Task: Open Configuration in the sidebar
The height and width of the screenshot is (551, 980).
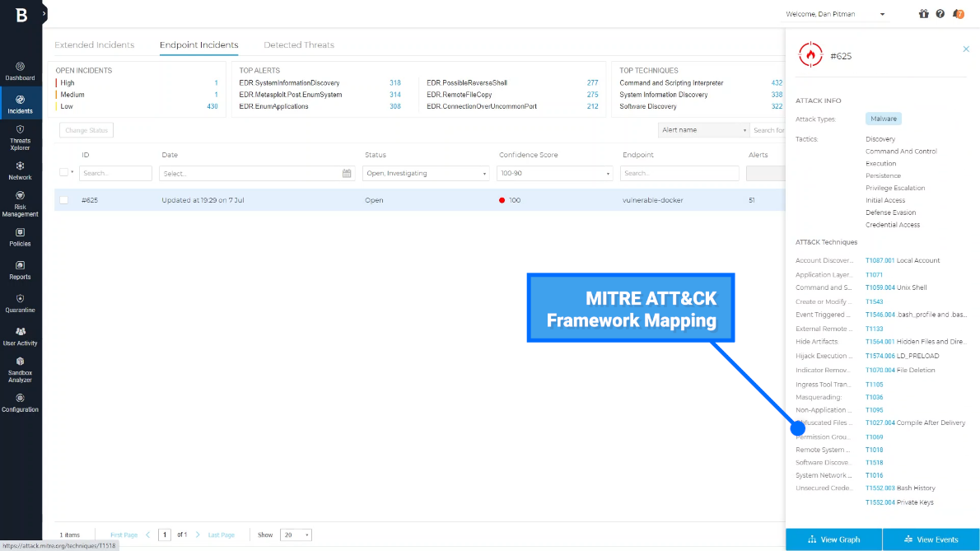Action: 20,403
